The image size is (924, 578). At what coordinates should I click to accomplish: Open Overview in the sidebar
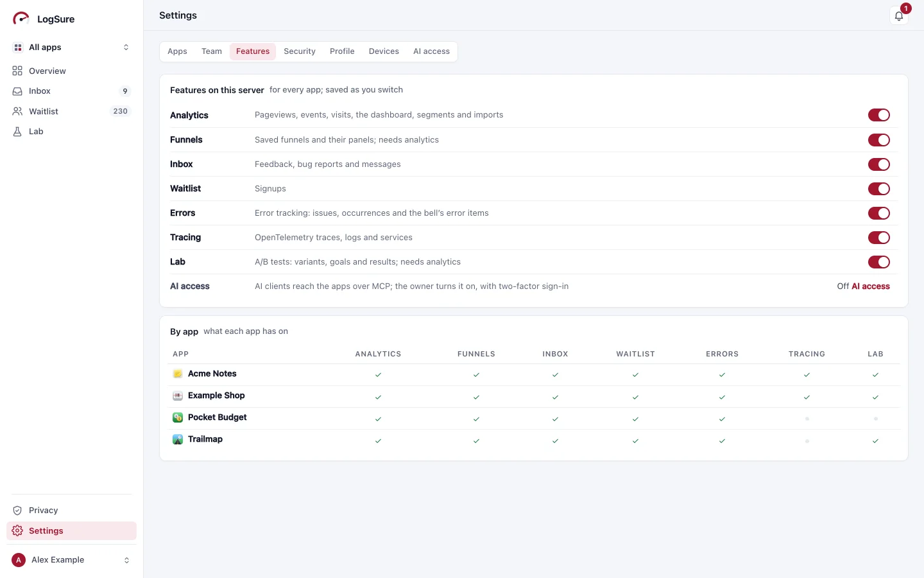pyautogui.click(x=71, y=71)
